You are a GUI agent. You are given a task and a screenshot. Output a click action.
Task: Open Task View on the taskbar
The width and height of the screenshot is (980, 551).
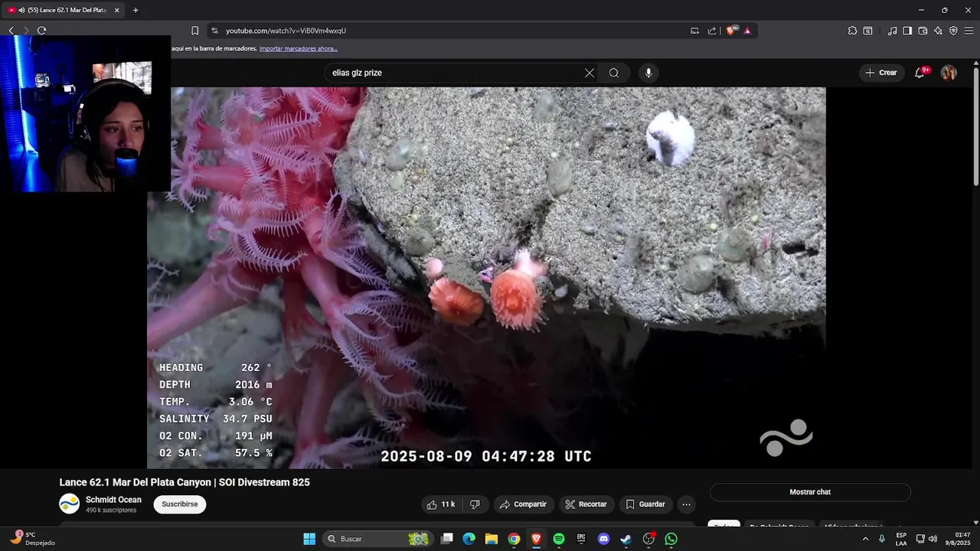click(447, 539)
